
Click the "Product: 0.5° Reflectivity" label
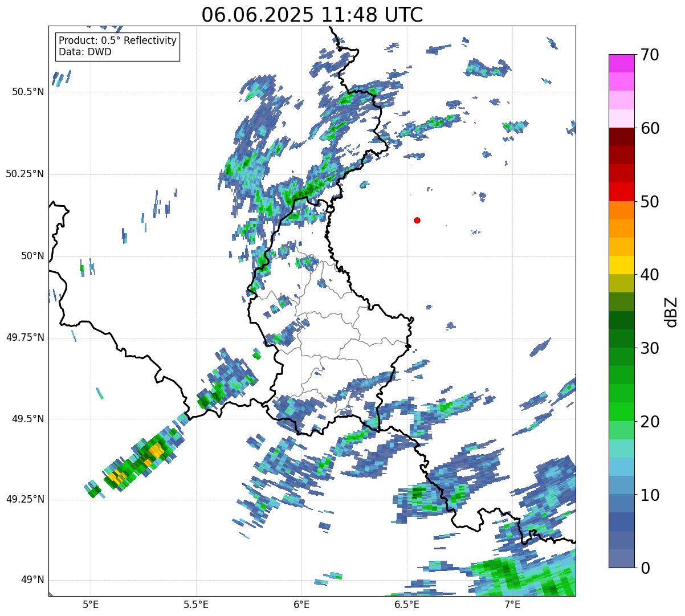(117, 41)
